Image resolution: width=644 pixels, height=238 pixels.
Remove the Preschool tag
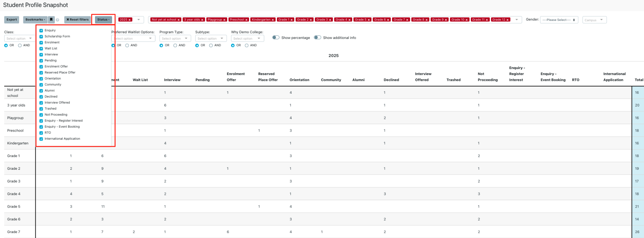[247, 20]
